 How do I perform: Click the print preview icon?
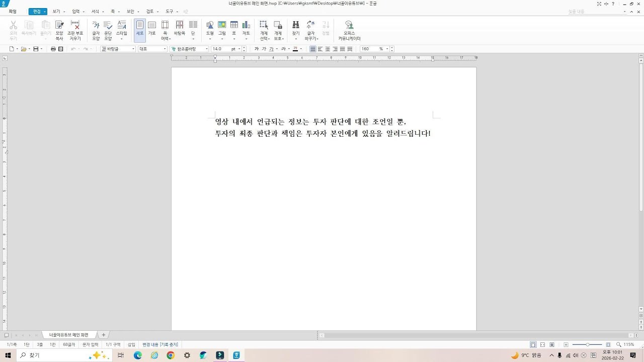coord(61,49)
